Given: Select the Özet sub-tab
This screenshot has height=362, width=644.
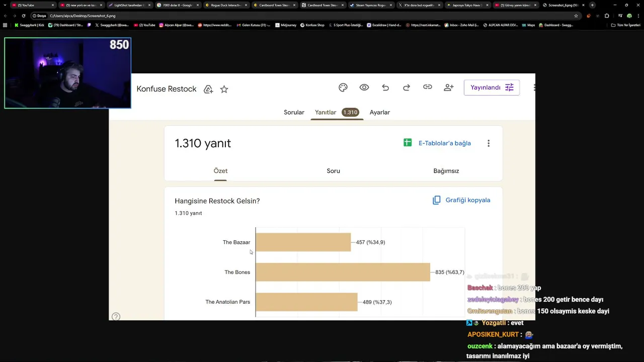Looking at the screenshot, I should (220, 171).
